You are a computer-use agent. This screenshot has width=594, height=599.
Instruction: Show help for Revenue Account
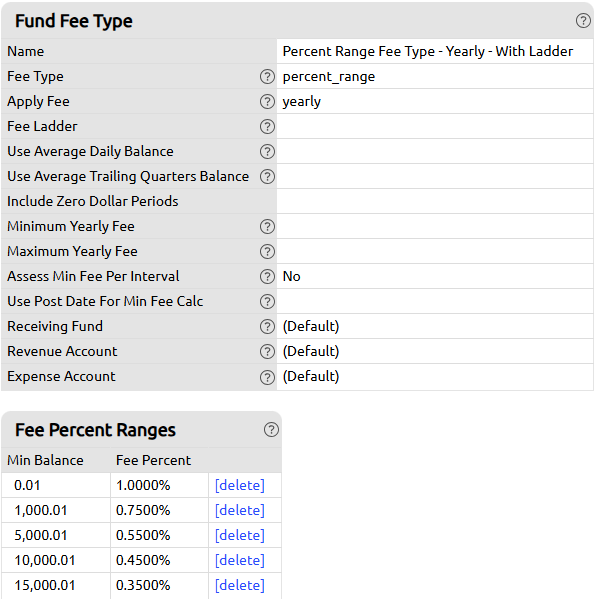click(267, 351)
